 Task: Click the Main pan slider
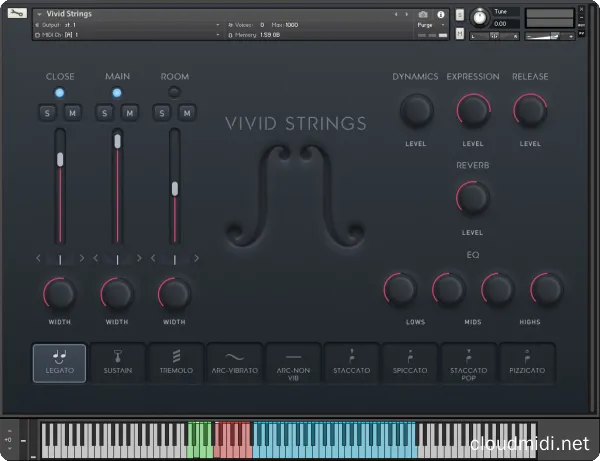click(117, 260)
